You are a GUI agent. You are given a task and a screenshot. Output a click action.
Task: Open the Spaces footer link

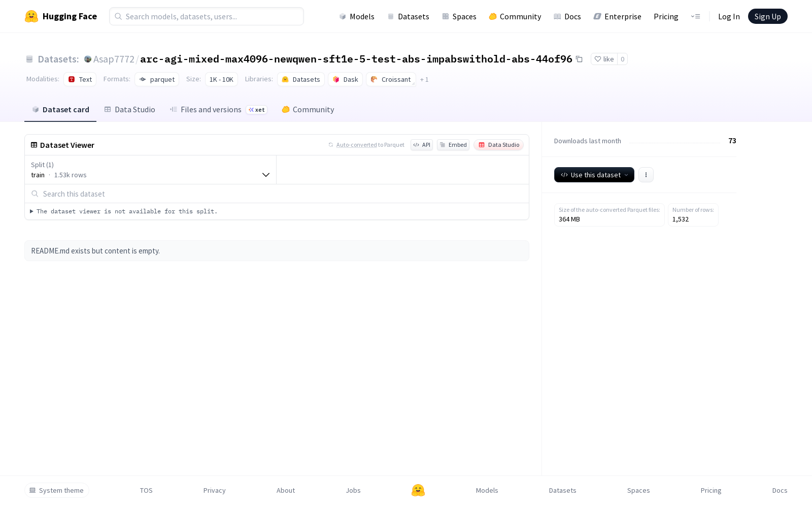point(638,490)
